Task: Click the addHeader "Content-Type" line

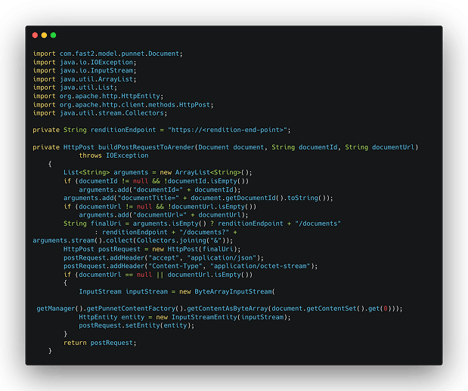Action: click(x=191, y=266)
